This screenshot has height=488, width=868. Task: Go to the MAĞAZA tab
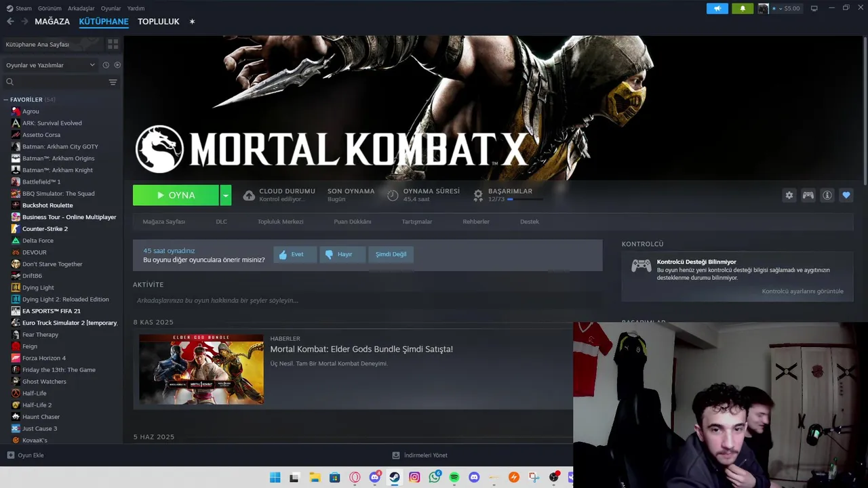[x=52, y=22]
